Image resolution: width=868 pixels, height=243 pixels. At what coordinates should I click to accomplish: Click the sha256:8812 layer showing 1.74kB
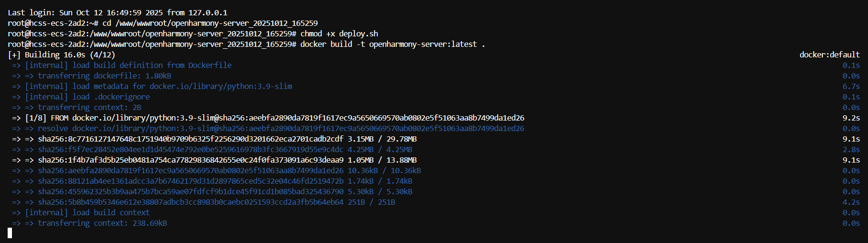pyautogui.click(x=225, y=181)
